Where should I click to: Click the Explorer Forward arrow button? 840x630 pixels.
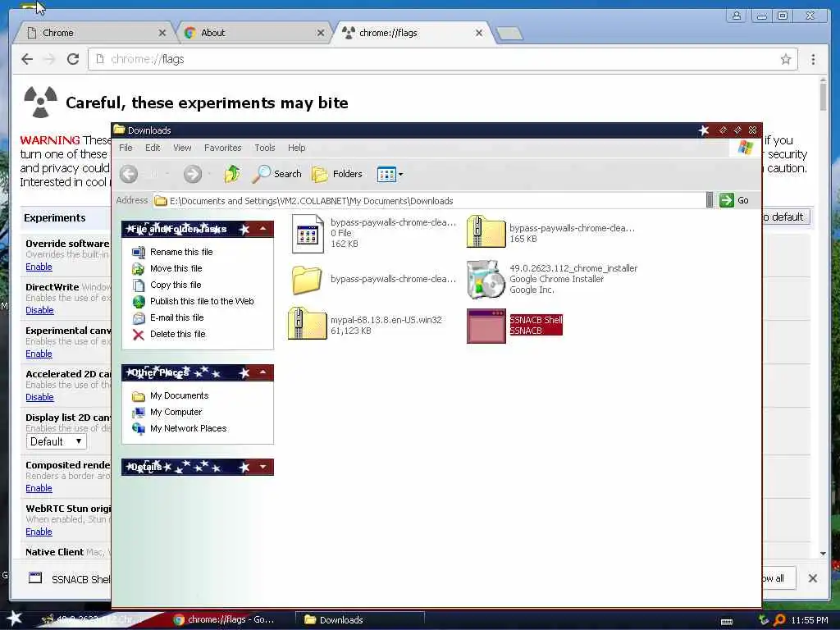click(192, 174)
